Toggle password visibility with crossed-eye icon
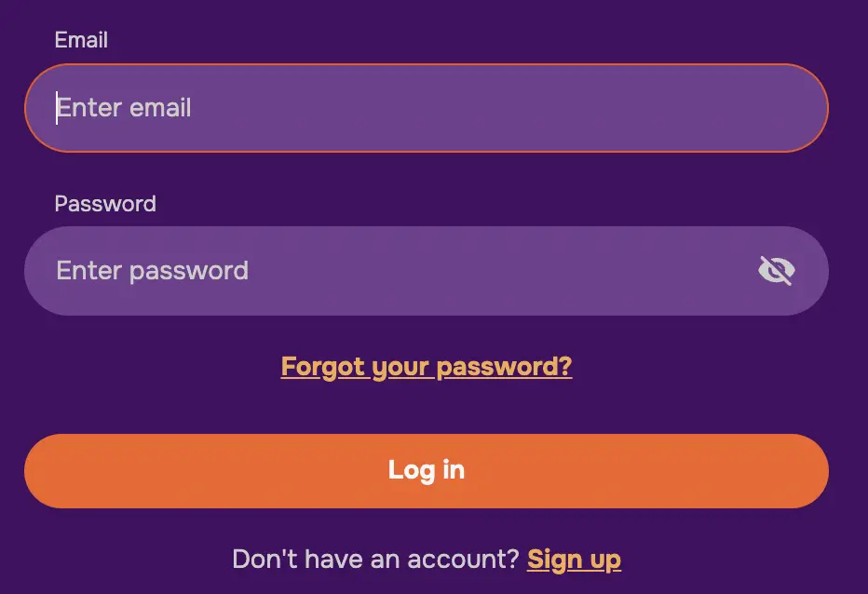 776,271
